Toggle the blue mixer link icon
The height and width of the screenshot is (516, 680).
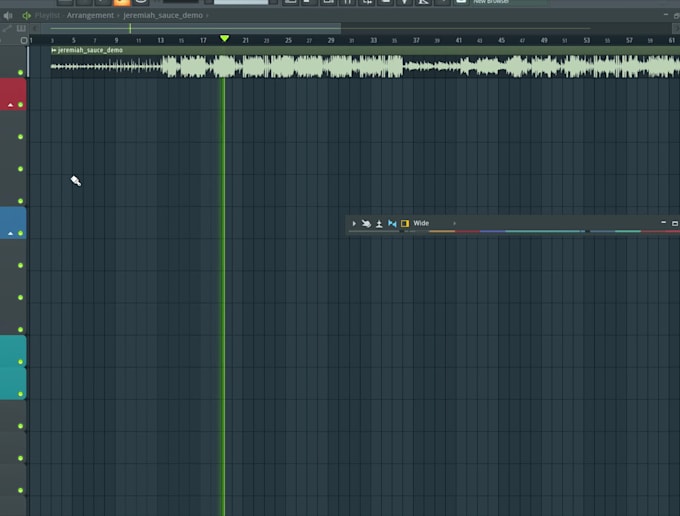[392, 223]
